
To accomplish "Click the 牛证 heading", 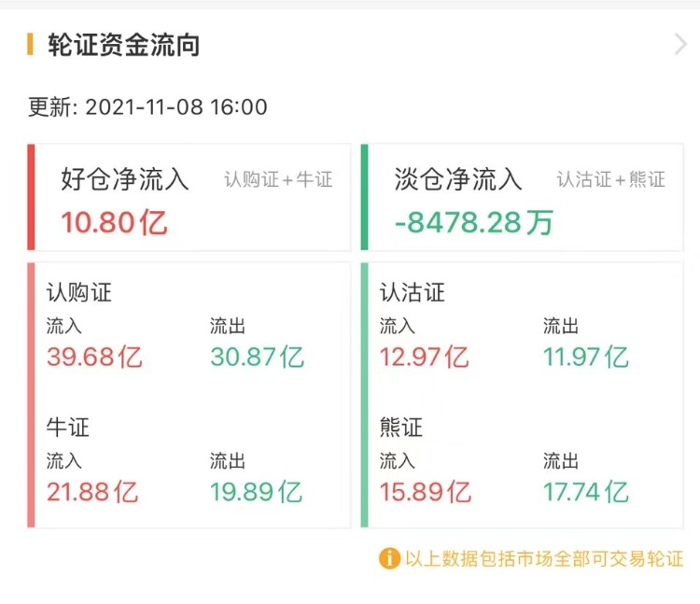I will (x=68, y=428).
